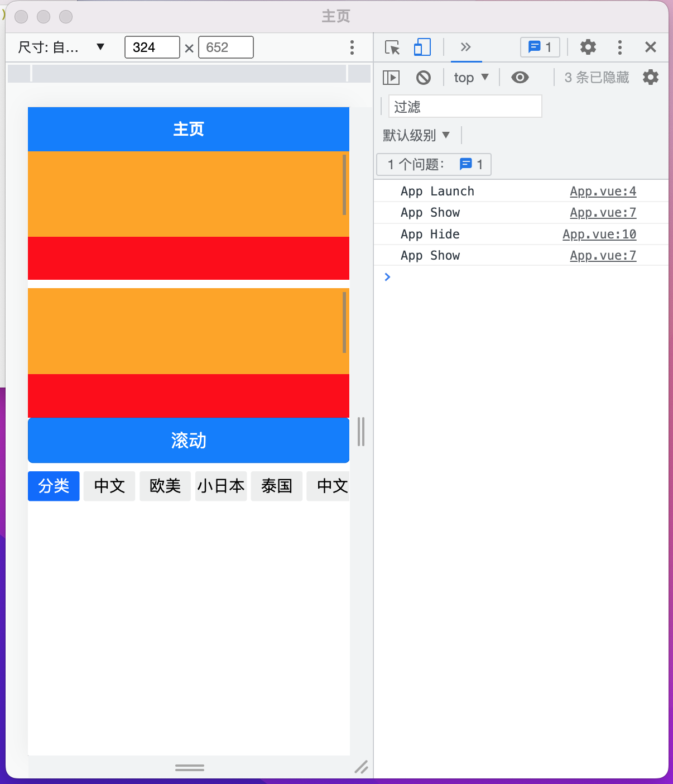Viewport: 673px width, 784px height.
Task: Edit the viewport width field 324
Action: click(152, 47)
